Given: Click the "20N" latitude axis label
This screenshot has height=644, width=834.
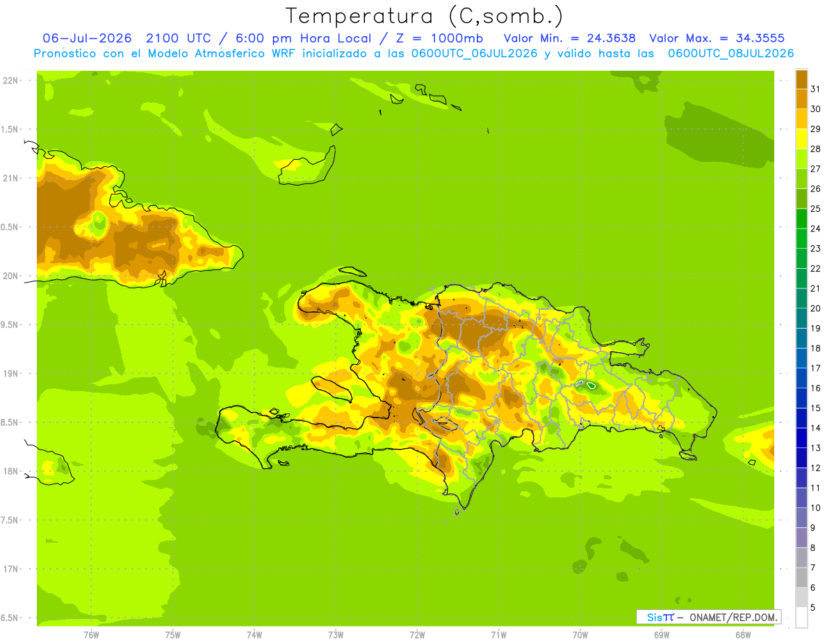Looking at the screenshot, I should coord(10,276).
